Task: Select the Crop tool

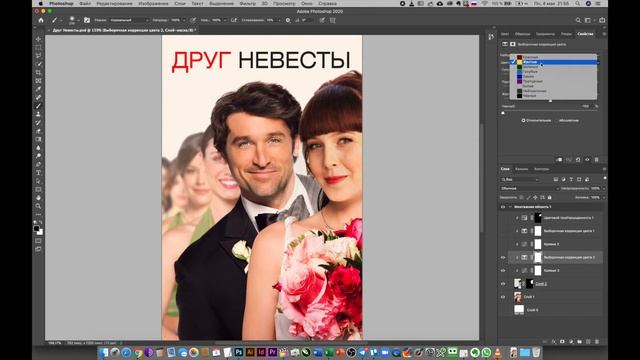Action: click(x=38, y=72)
